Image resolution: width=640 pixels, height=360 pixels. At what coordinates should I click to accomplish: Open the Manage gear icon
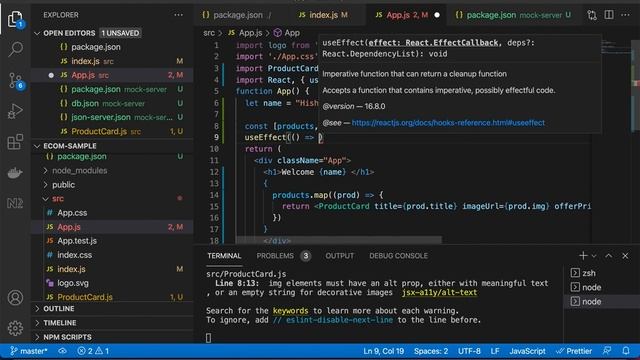(x=15, y=328)
